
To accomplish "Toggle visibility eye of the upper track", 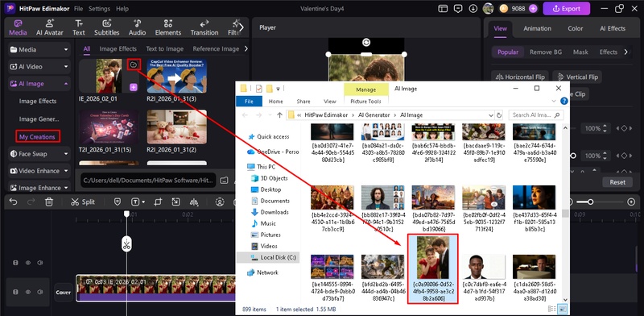I will pyautogui.click(x=28, y=263).
